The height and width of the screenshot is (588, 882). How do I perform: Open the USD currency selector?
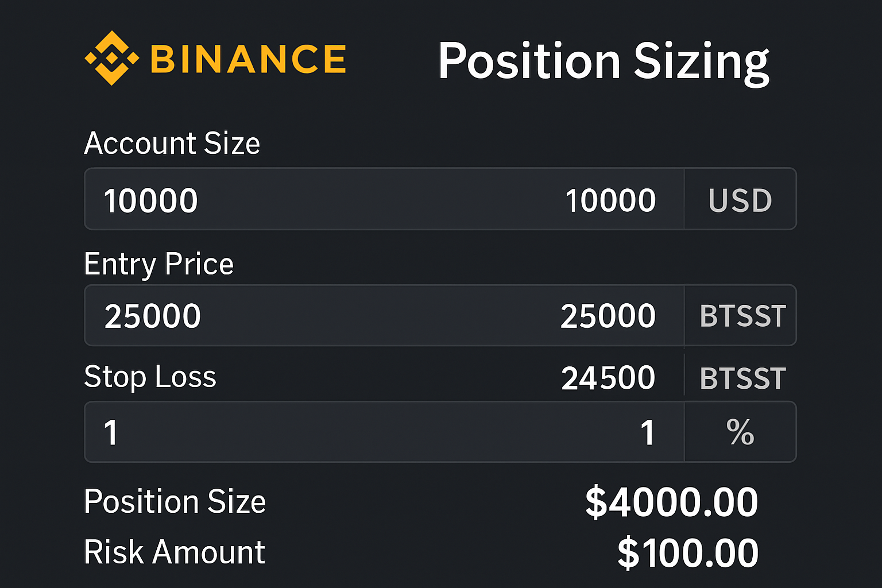tap(740, 200)
